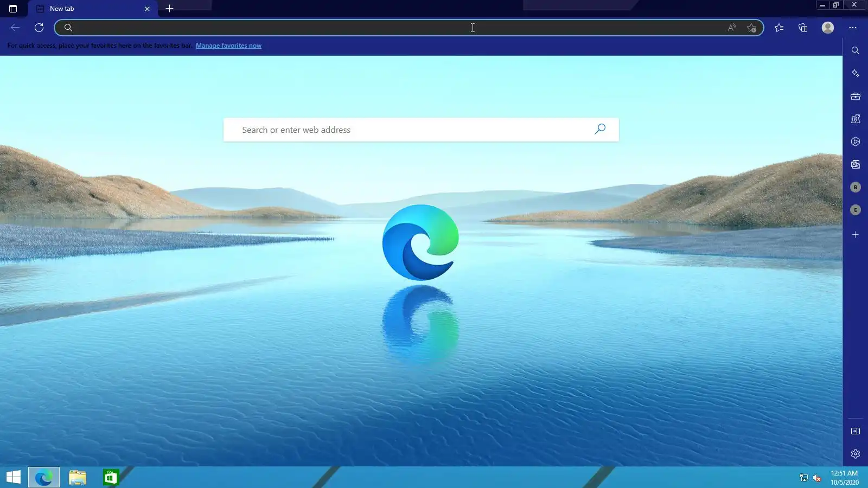
Task: Open sidebar Microsoft 365 icon
Action: (x=856, y=142)
